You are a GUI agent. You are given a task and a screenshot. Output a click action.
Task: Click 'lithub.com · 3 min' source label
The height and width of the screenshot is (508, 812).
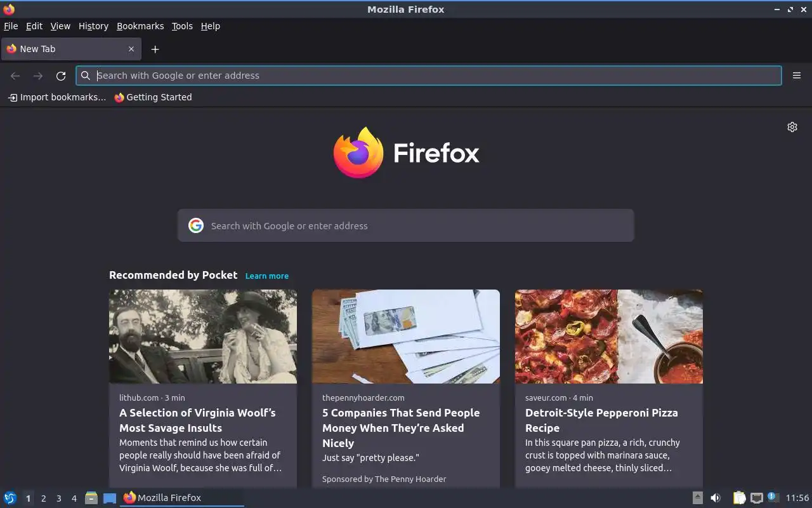pos(152,398)
